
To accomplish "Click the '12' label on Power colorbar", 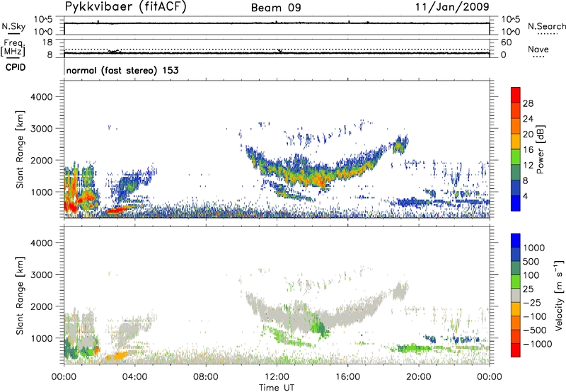I will (x=528, y=166).
